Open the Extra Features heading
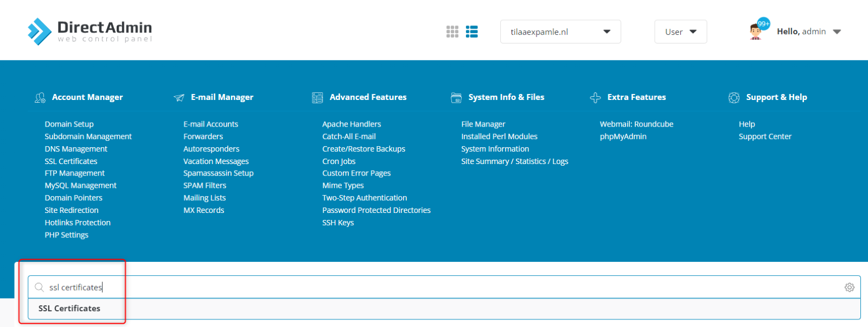 (x=636, y=97)
